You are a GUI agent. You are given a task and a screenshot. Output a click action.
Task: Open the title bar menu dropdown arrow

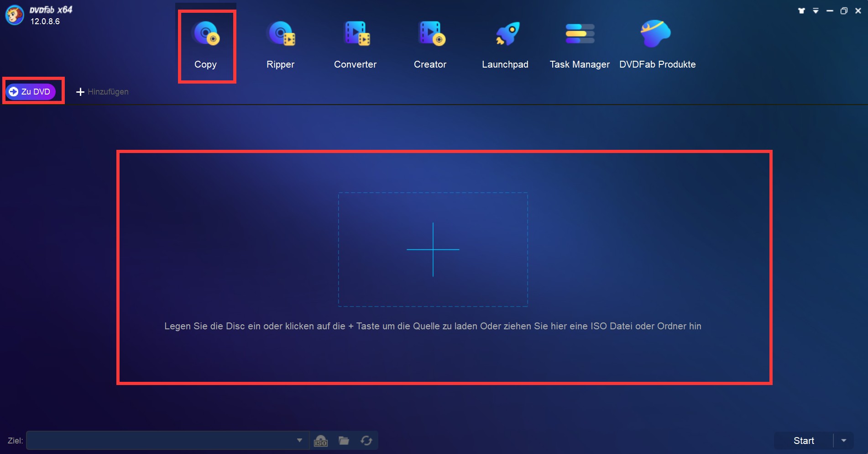pos(816,11)
